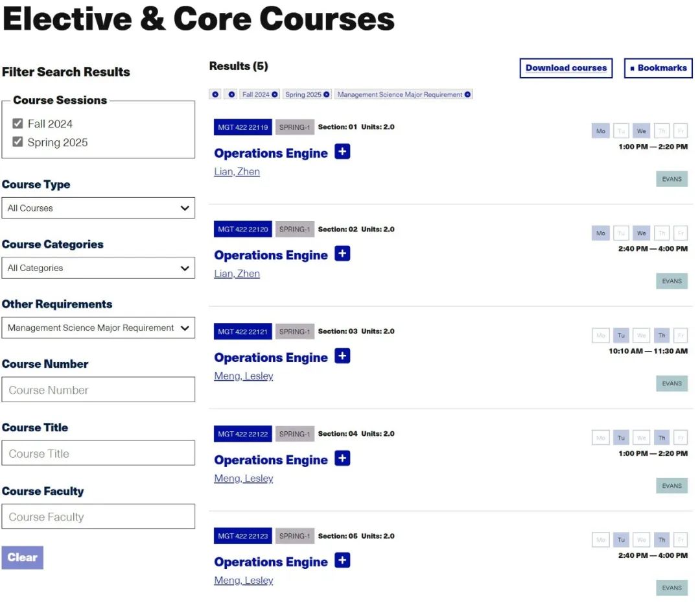Expand the Other Requirements dropdown

point(98,328)
